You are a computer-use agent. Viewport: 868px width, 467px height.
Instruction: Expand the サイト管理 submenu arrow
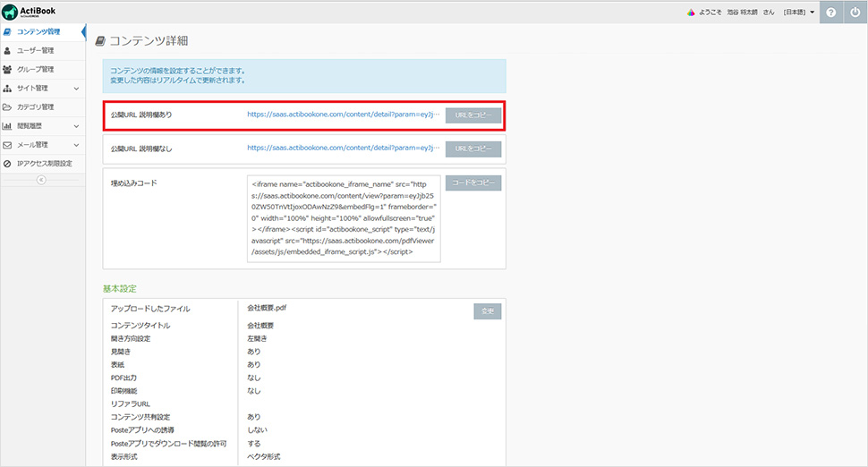(x=76, y=89)
